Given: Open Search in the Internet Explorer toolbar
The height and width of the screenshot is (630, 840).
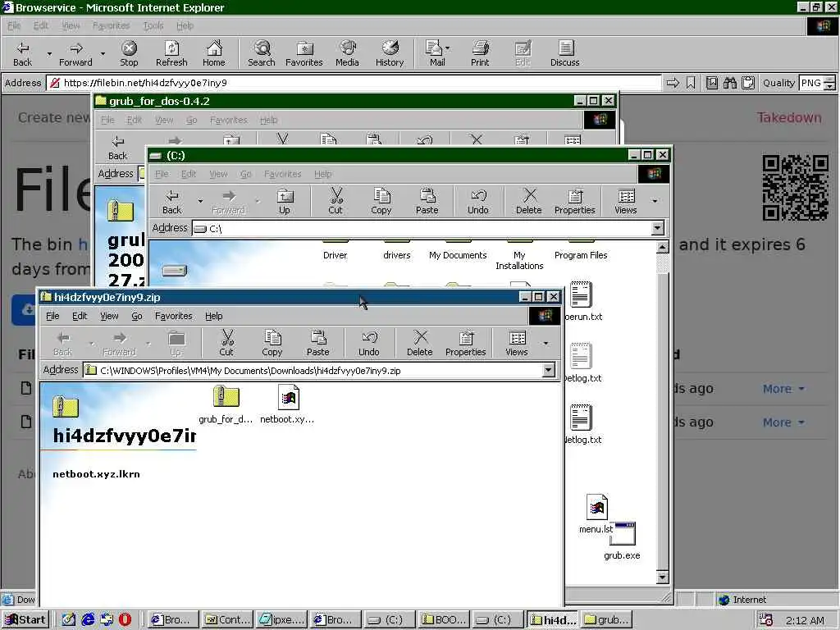Looking at the screenshot, I should coord(262,53).
